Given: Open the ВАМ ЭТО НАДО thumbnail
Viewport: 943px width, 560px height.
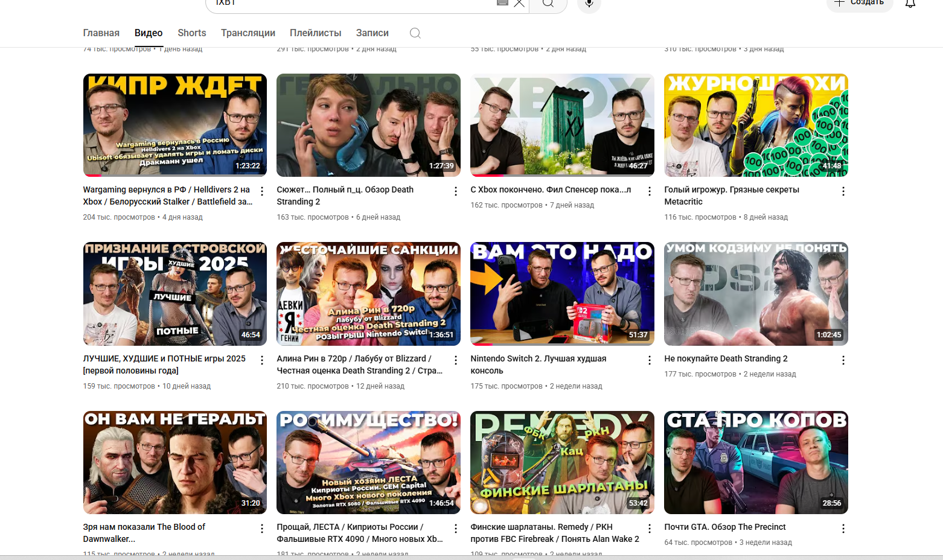Looking at the screenshot, I should (562, 294).
